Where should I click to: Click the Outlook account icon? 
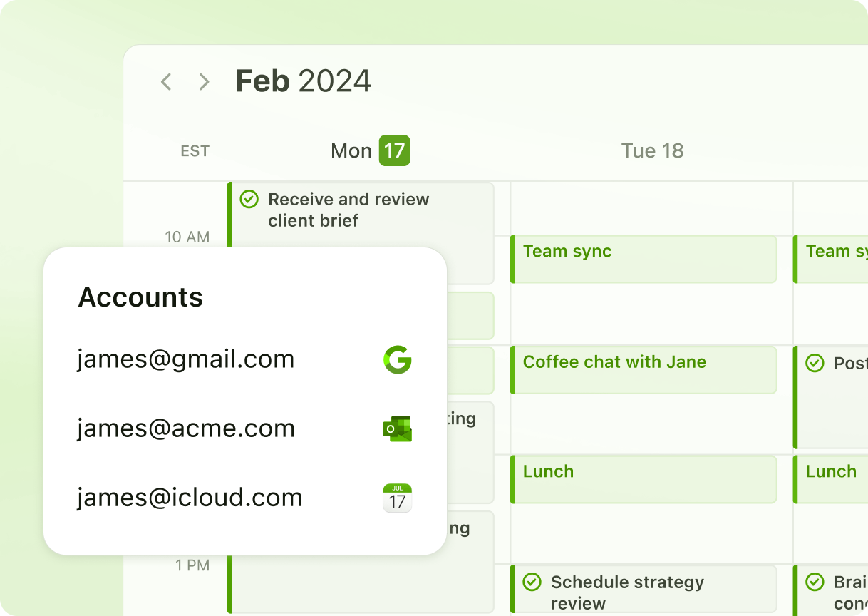tap(398, 428)
